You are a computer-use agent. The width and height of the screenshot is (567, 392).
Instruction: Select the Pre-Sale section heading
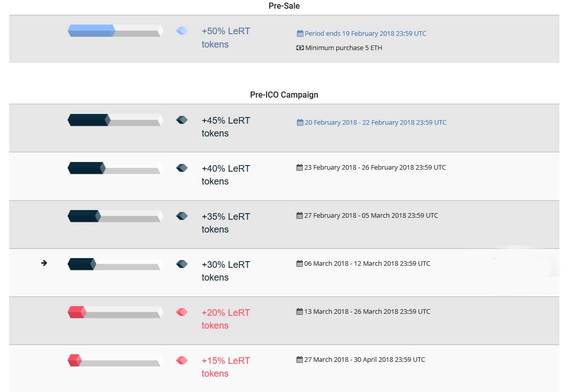pyautogui.click(x=284, y=6)
